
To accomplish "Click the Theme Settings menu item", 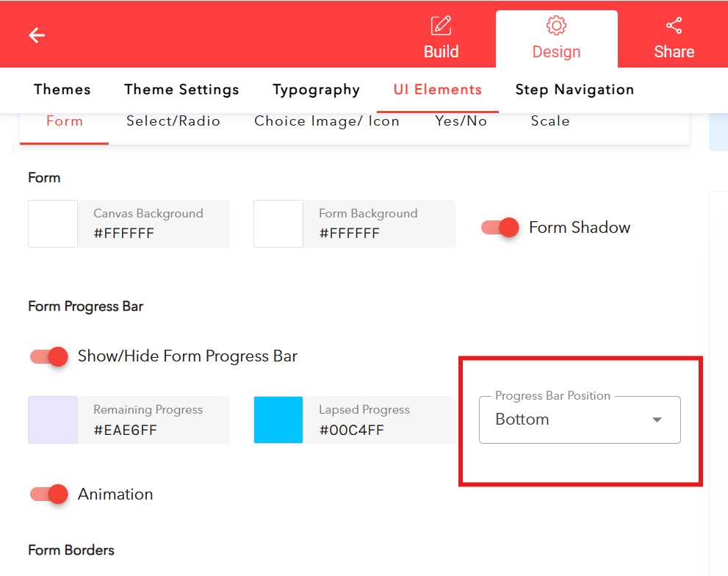I will pyautogui.click(x=181, y=89).
